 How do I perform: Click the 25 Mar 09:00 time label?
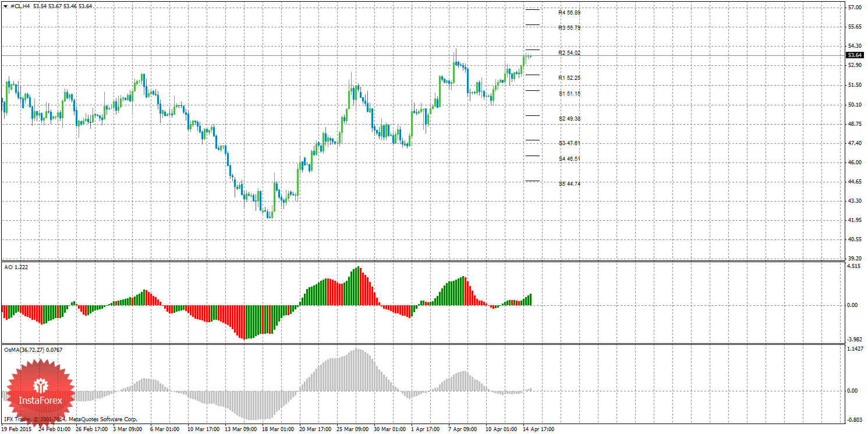pos(352,429)
